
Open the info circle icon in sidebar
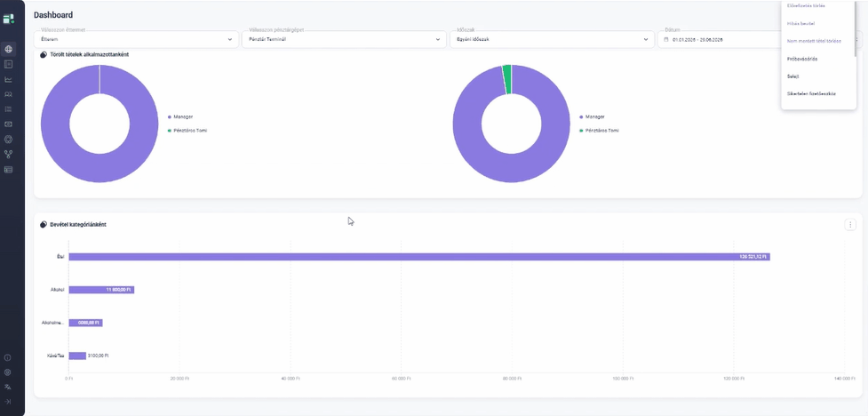(x=8, y=357)
